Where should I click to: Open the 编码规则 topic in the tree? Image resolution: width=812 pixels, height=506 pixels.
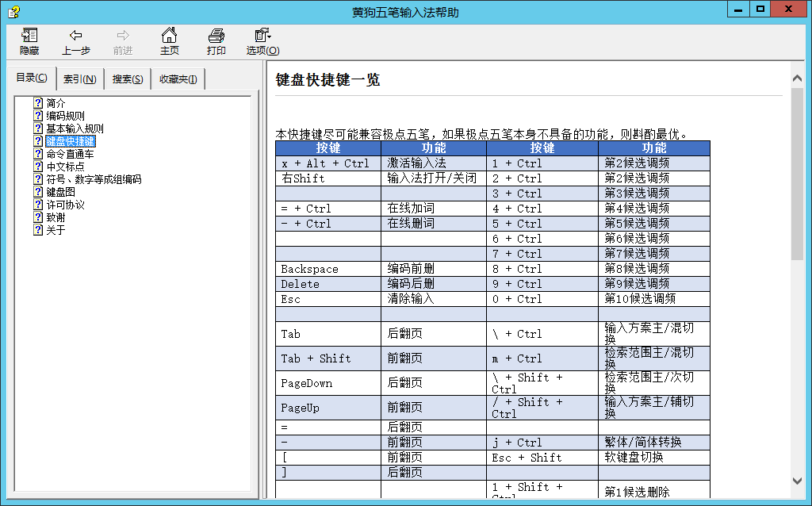click(65, 116)
